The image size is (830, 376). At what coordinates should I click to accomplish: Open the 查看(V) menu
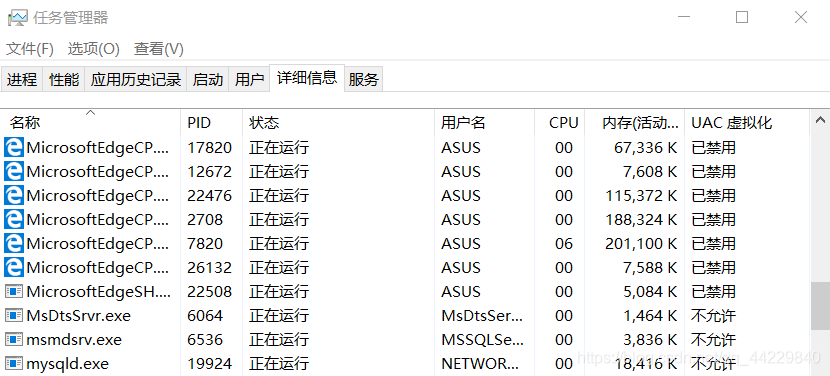coord(159,49)
